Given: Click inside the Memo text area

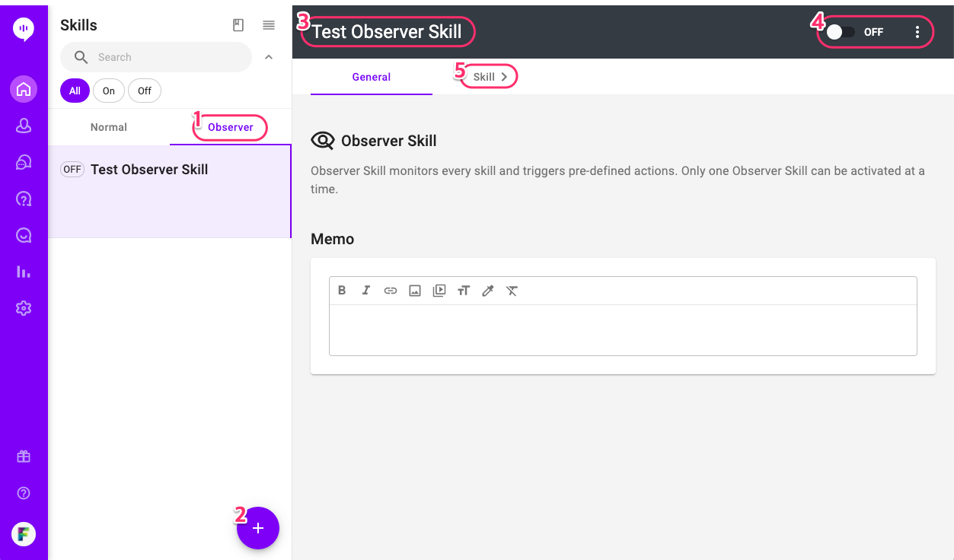Looking at the screenshot, I should (623, 329).
